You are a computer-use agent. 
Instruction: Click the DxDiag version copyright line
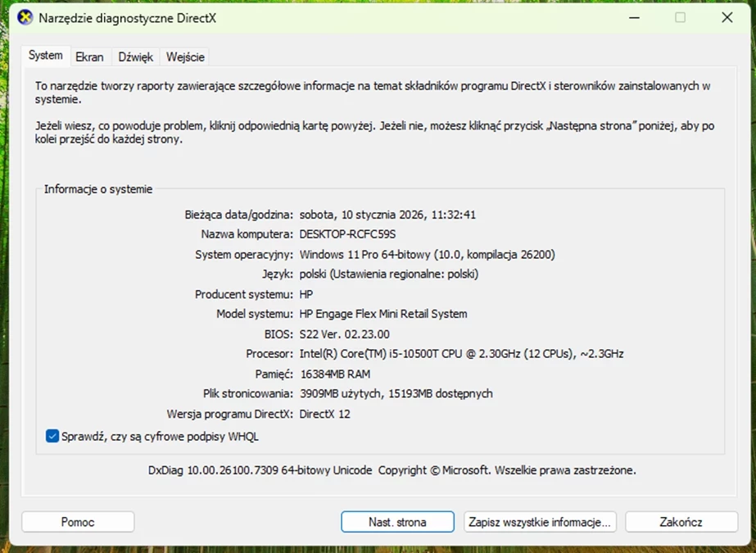point(392,470)
